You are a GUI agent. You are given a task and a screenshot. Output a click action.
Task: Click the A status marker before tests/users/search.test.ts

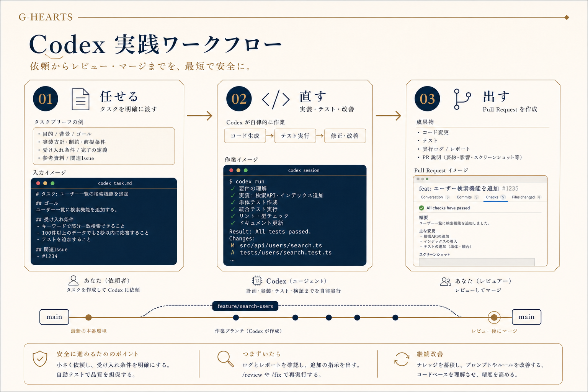tap(232, 252)
